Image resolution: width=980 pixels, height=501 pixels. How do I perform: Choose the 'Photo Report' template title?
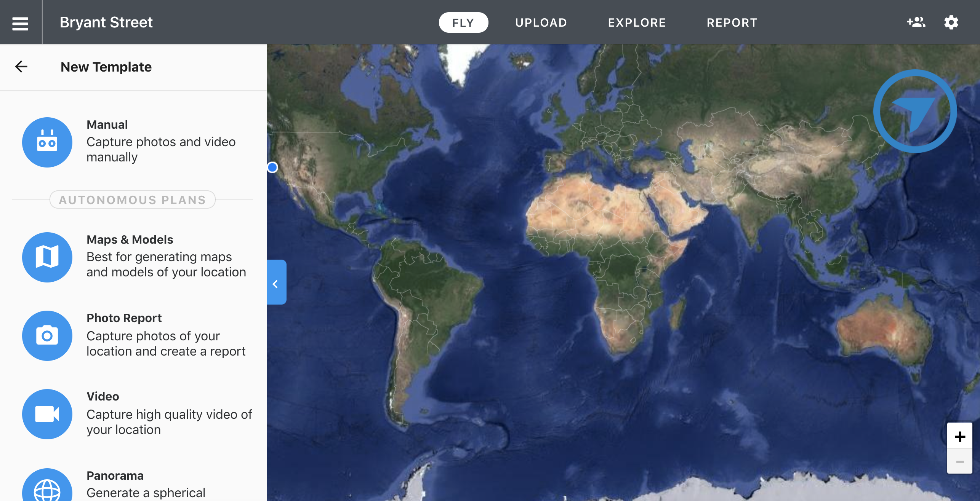124,318
